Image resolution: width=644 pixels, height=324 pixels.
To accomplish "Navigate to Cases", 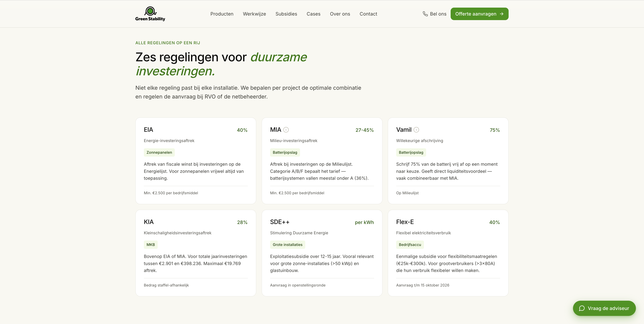I will tap(313, 14).
